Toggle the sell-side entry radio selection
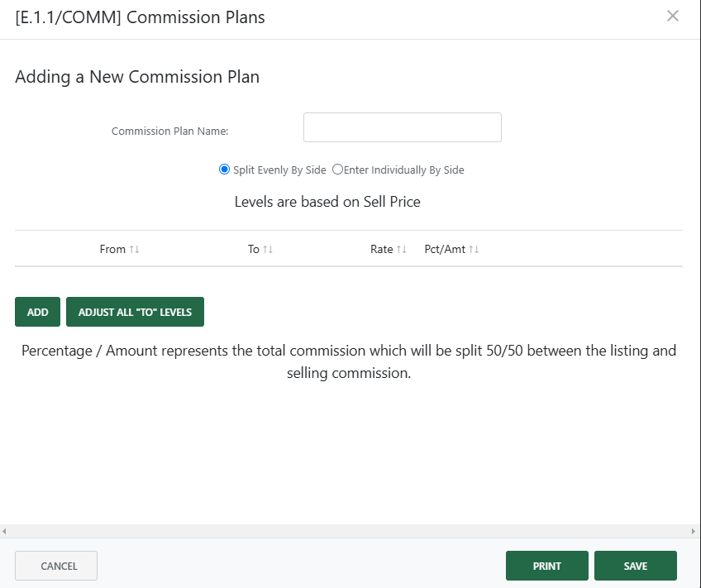The image size is (701, 588). [337, 169]
